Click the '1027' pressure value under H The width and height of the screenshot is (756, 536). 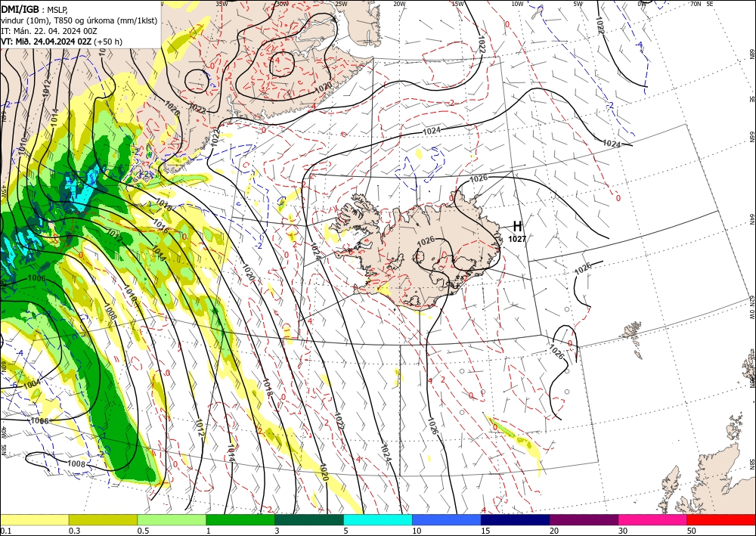tap(517, 239)
